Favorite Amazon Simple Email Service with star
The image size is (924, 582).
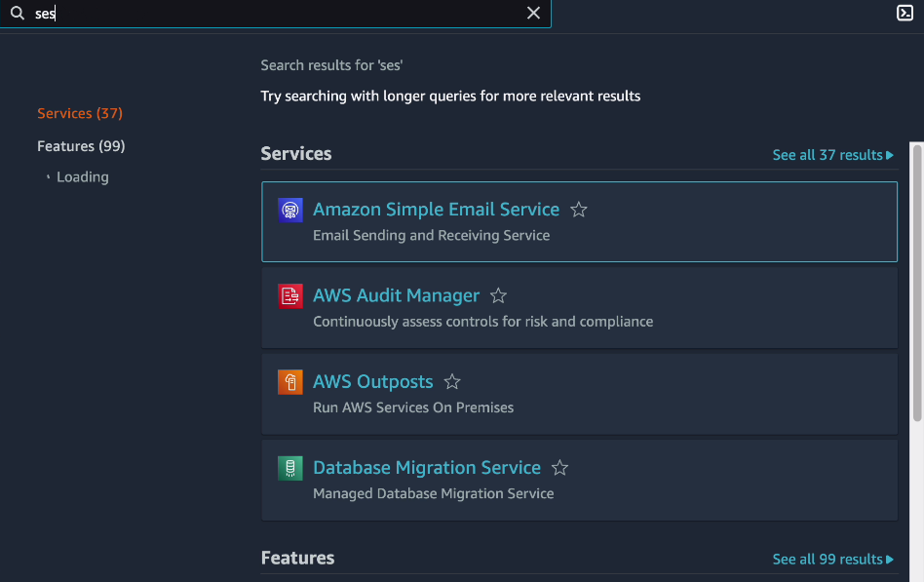pyautogui.click(x=579, y=210)
